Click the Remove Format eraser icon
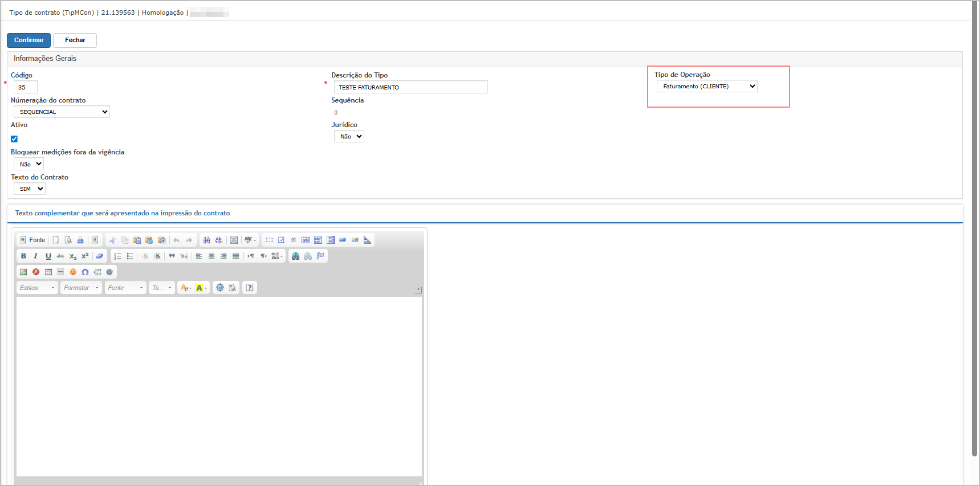 click(100, 256)
